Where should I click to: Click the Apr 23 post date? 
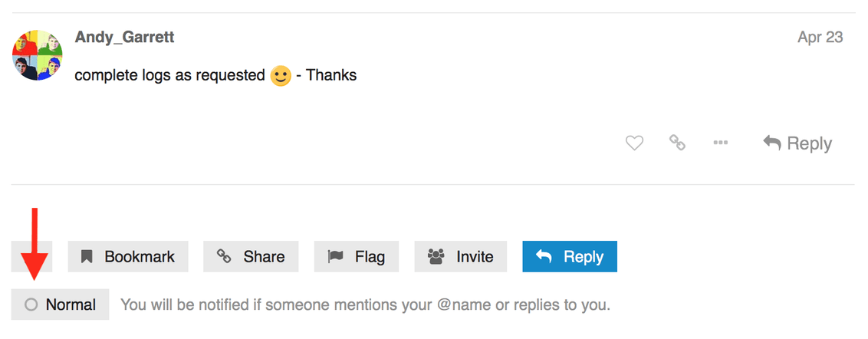coord(820,37)
